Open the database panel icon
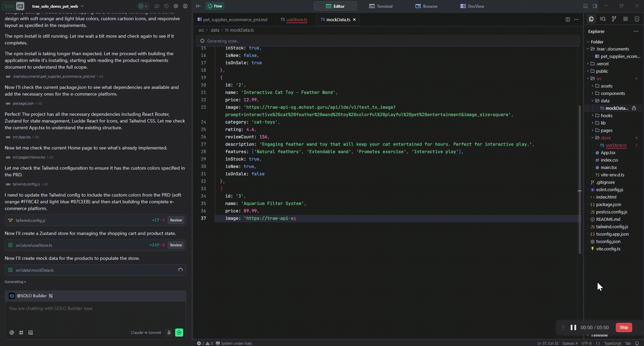 coord(636,19)
